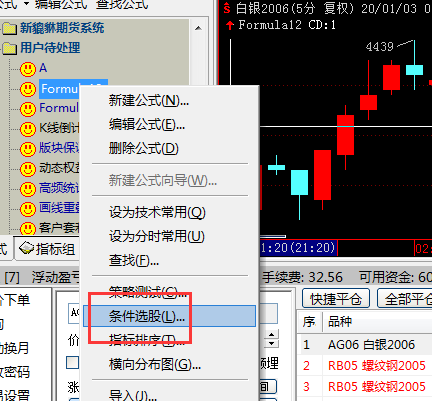Click the 可用资金 status text

pyautogui.click(x=395, y=277)
